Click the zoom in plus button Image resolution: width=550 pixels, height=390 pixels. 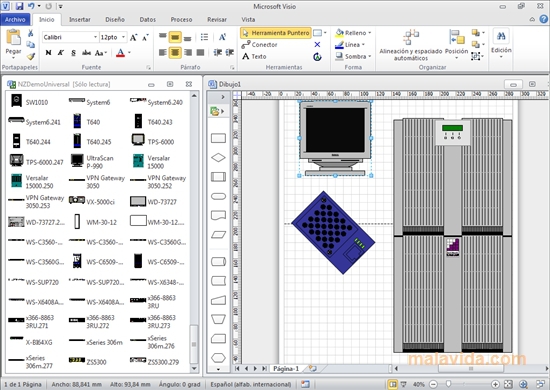(495, 384)
